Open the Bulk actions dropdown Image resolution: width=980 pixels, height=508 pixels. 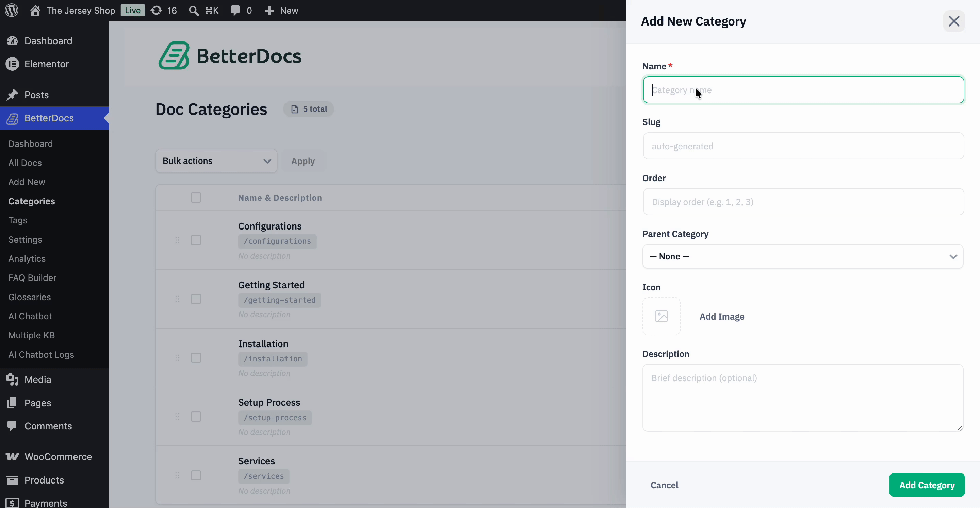(216, 161)
